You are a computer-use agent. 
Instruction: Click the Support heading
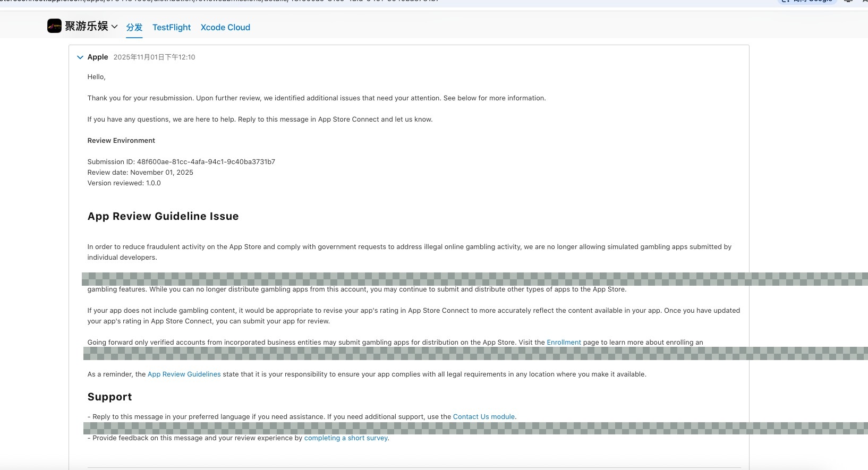(109, 397)
